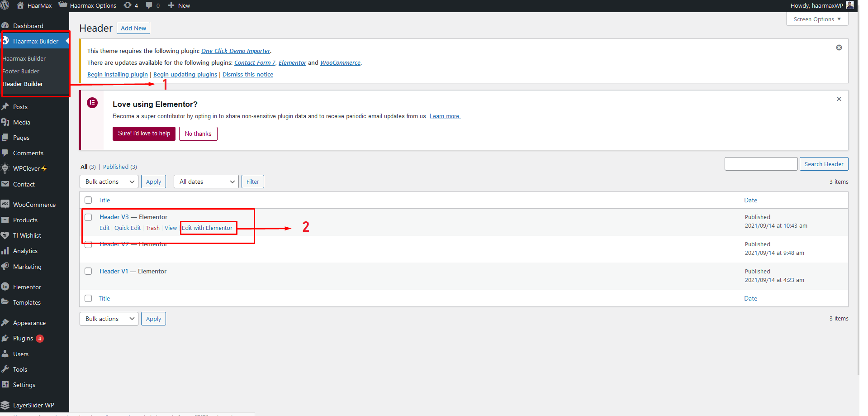Click the Search Header button
The height and width of the screenshot is (416, 868).
click(x=824, y=164)
